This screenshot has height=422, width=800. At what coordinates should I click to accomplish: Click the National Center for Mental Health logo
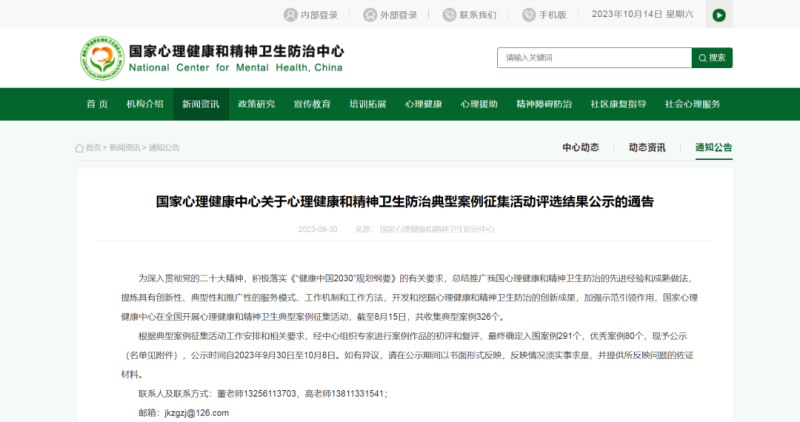coord(99,58)
